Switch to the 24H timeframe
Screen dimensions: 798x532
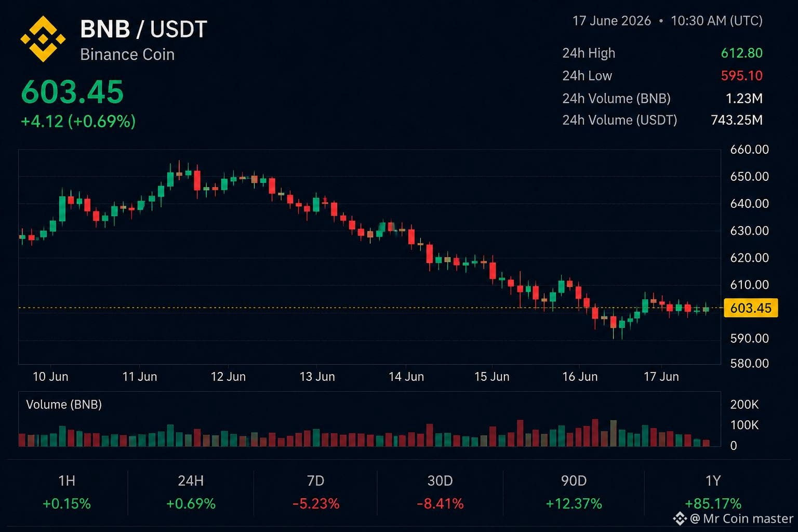191,481
